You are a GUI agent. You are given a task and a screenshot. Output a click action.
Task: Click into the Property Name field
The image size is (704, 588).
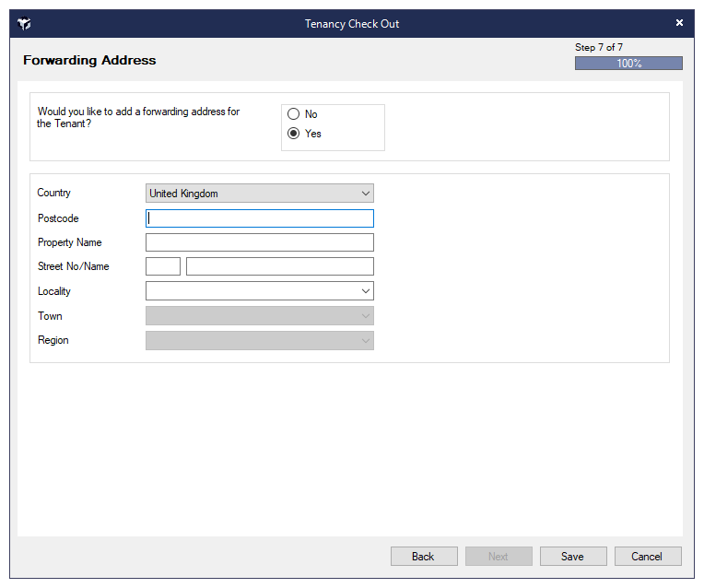tap(260, 242)
